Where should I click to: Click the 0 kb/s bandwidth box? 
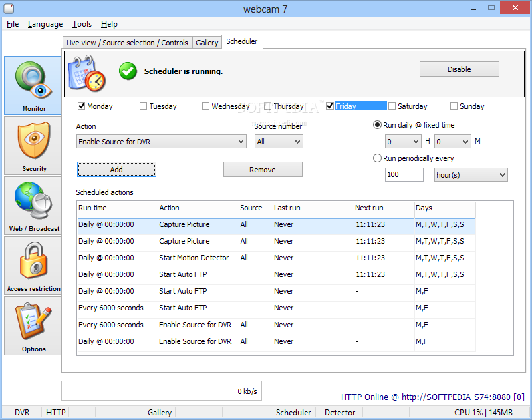coord(162,391)
